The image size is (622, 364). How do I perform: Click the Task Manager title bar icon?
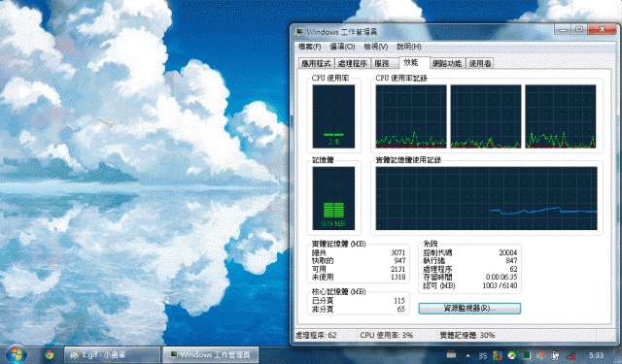(299, 31)
